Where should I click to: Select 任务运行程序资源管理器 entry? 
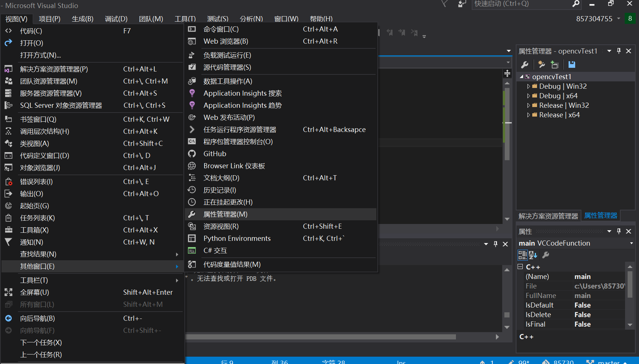coord(281,129)
